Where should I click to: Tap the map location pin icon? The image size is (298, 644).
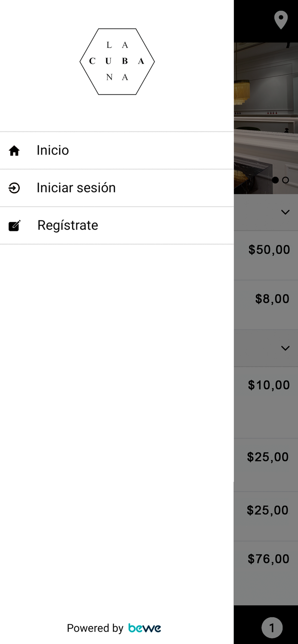[x=281, y=20]
